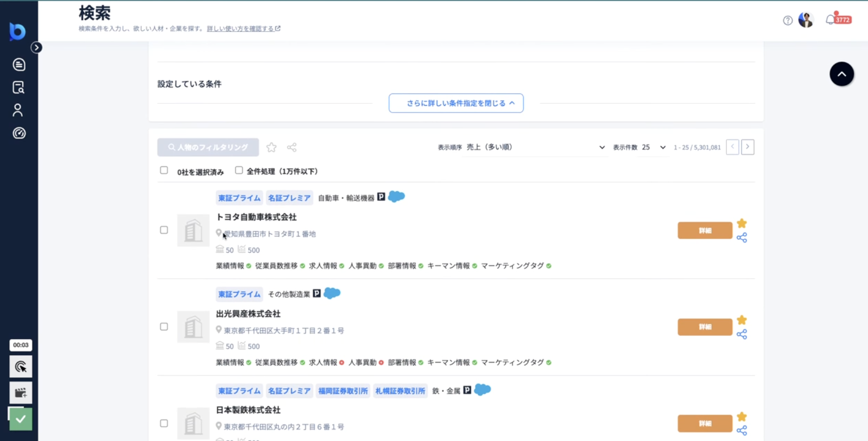Click the P icon beside 自動車・輸送機器
The image size is (868, 441).
click(x=381, y=197)
